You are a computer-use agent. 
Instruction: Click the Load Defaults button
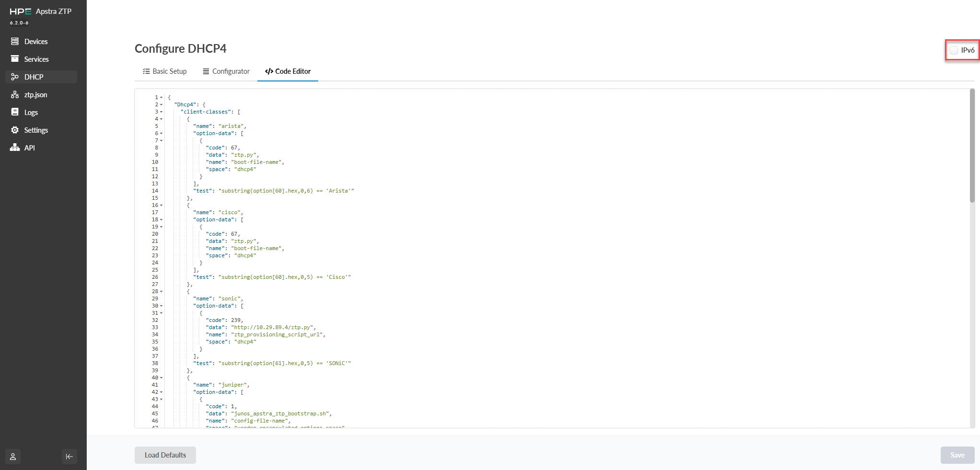[165, 455]
